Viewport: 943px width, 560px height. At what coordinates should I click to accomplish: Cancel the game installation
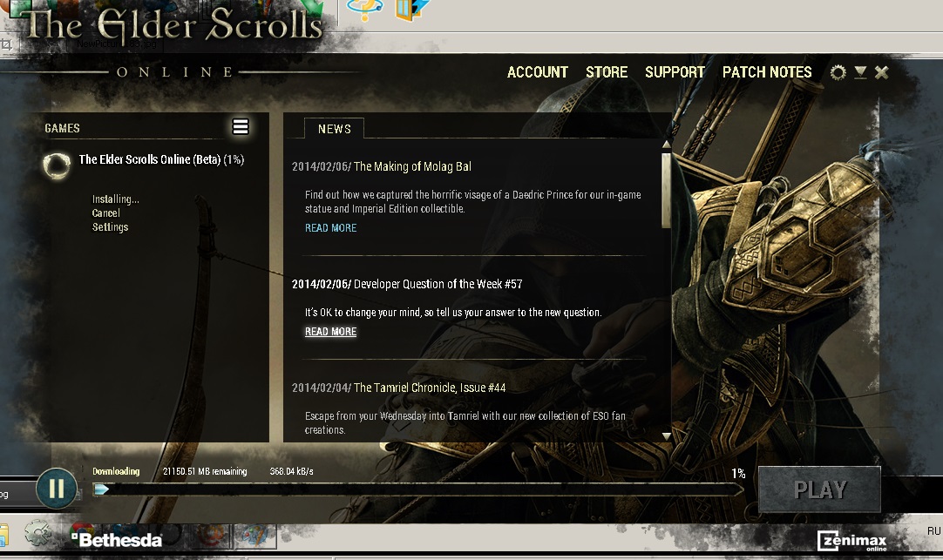(x=105, y=213)
